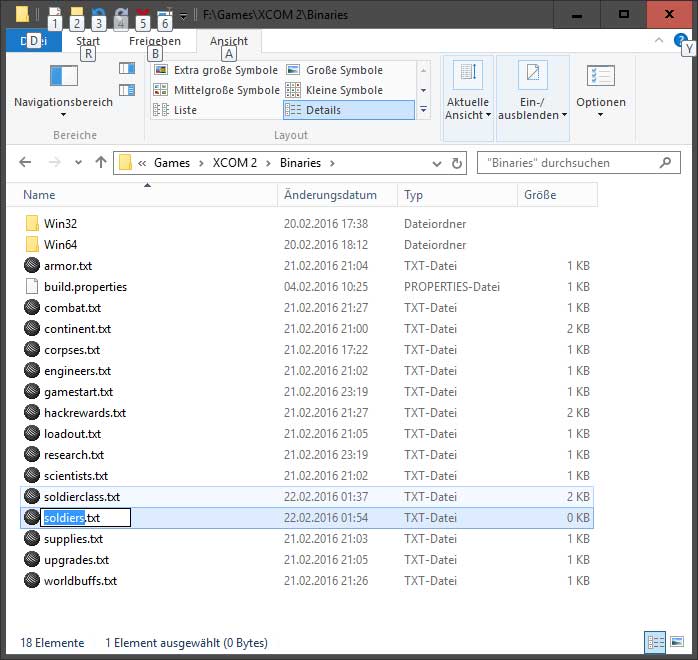Sort by Änderungsdatum column header

(337, 195)
